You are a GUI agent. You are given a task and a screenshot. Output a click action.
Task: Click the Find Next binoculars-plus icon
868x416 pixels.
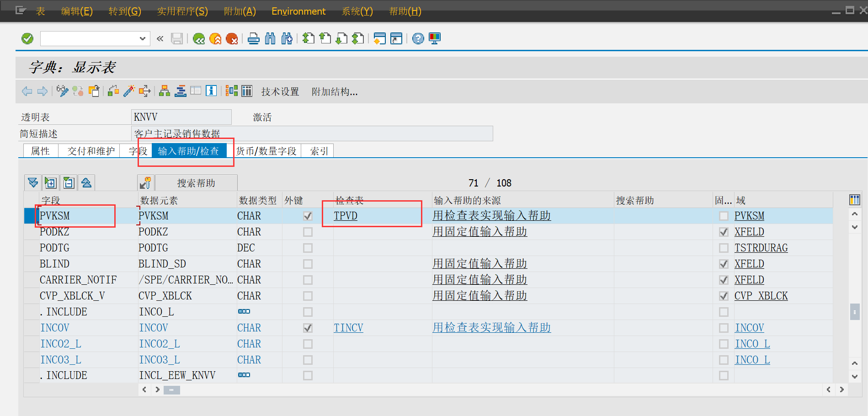287,39
